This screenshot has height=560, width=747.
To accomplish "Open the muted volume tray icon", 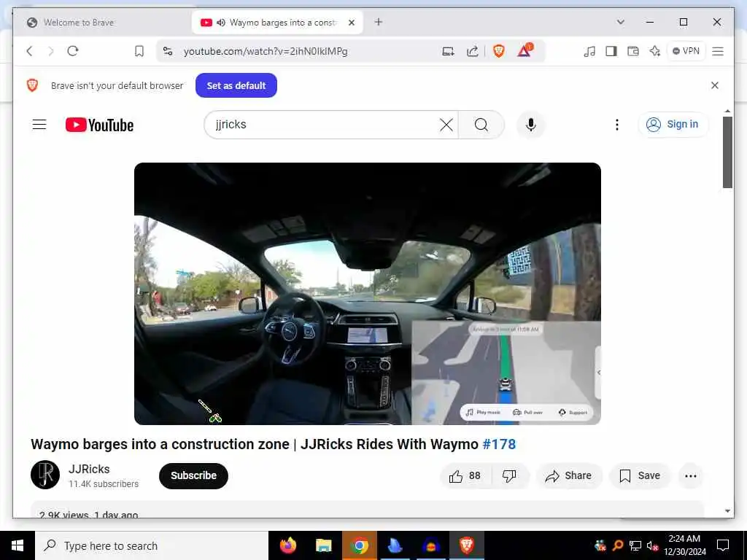I will click(652, 545).
